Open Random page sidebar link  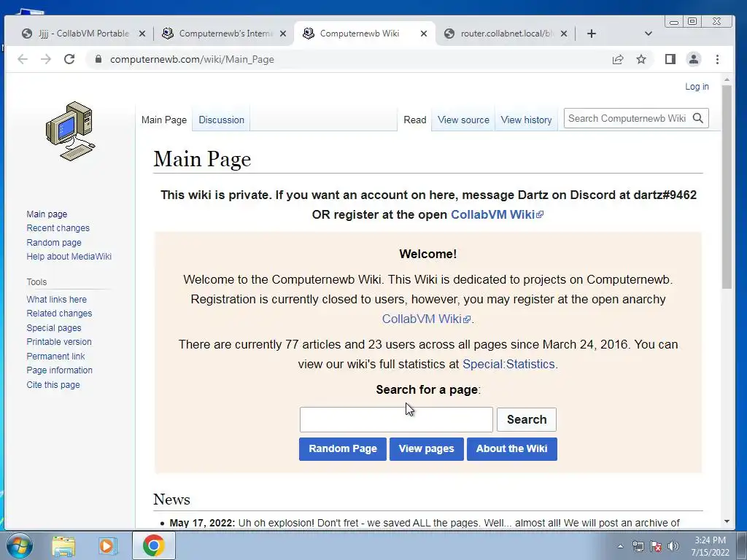coord(54,242)
